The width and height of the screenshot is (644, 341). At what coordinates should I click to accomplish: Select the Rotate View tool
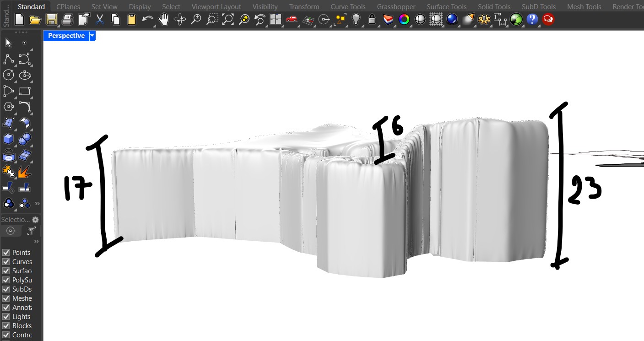pos(180,20)
